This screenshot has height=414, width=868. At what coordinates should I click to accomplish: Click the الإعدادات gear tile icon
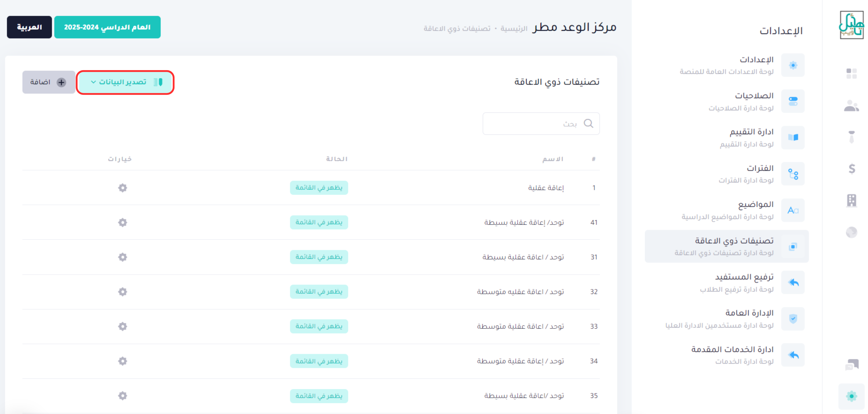(x=793, y=65)
